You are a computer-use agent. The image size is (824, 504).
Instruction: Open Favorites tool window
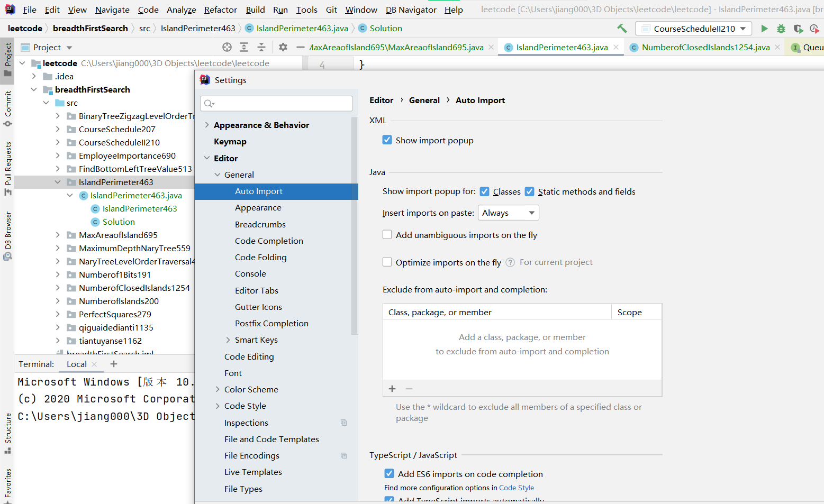pos(7,485)
